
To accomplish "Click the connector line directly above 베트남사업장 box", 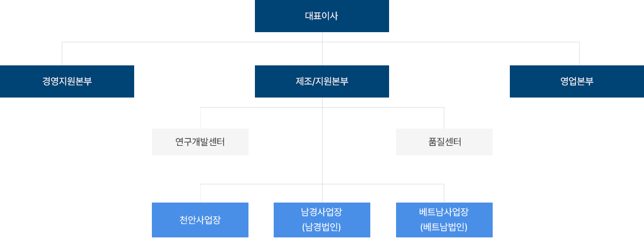I will (444, 193).
